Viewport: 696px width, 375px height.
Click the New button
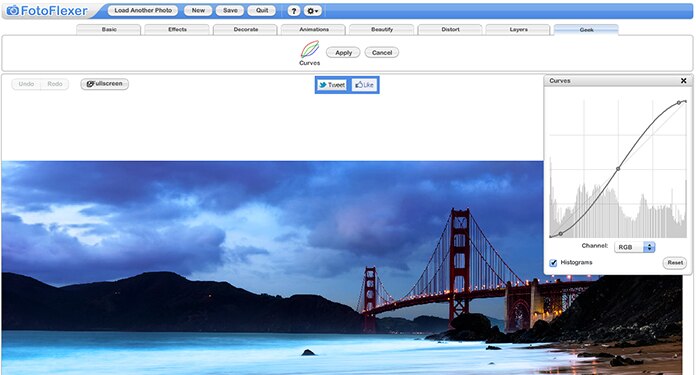pos(198,10)
